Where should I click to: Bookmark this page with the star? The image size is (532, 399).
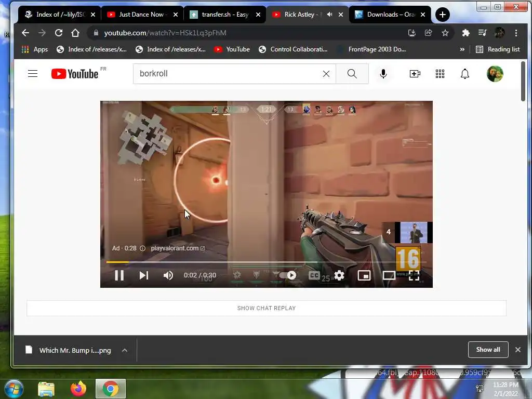coord(445,33)
